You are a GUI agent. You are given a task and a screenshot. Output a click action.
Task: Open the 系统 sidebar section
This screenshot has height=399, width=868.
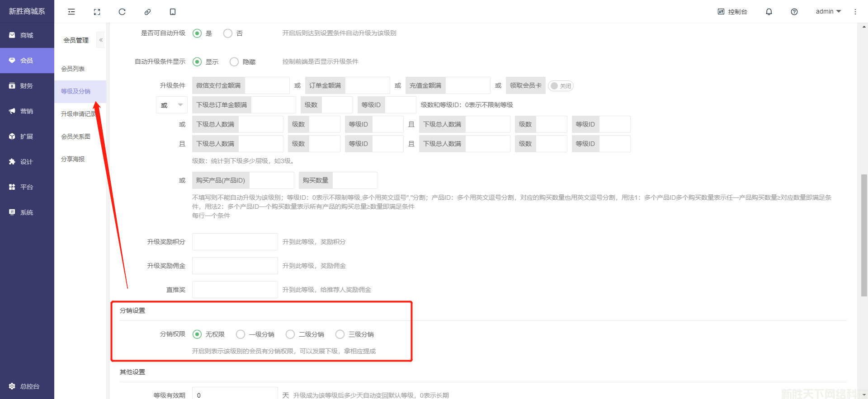point(27,212)
